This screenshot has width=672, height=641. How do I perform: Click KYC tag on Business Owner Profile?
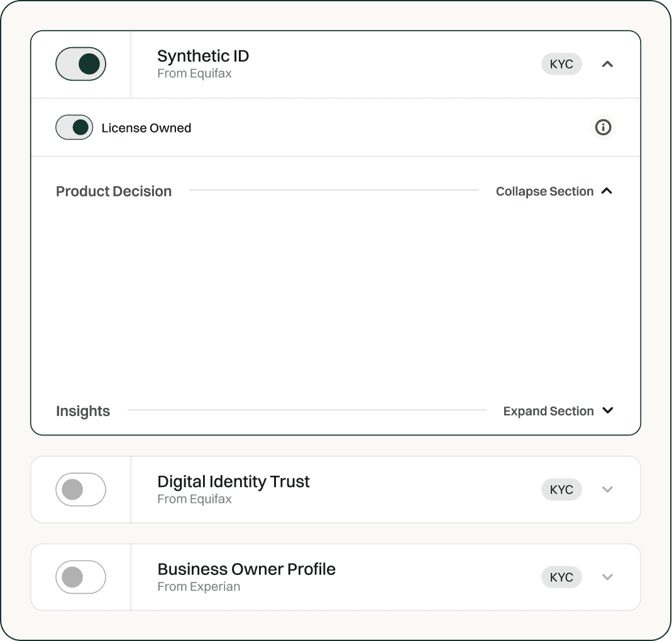pos(561,577)
